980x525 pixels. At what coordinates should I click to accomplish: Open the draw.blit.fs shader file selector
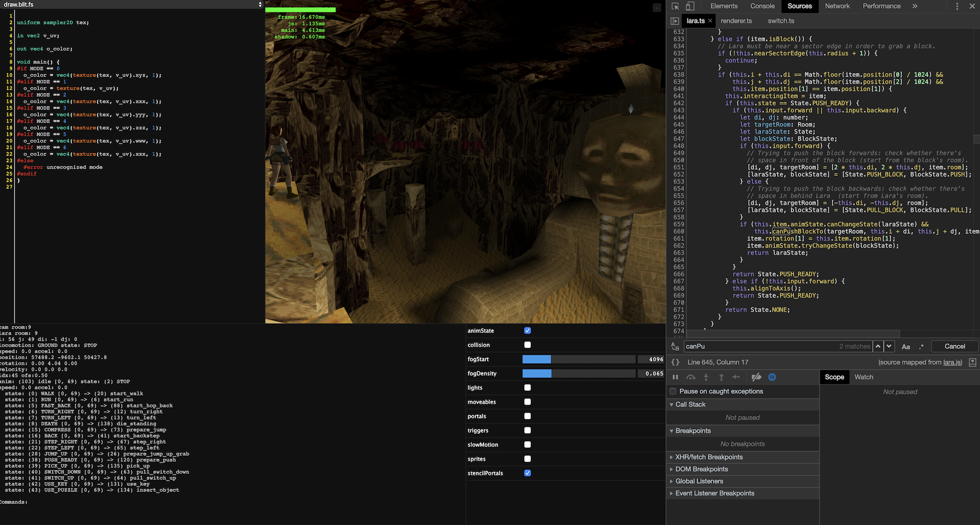click(x=132, y=4)
